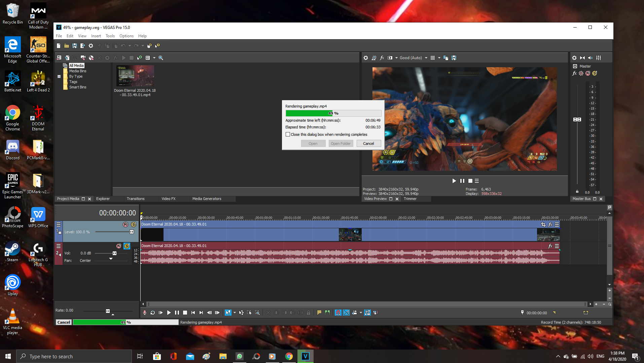
Task: Adjust playback Rate slider
Action: [108, 311]
